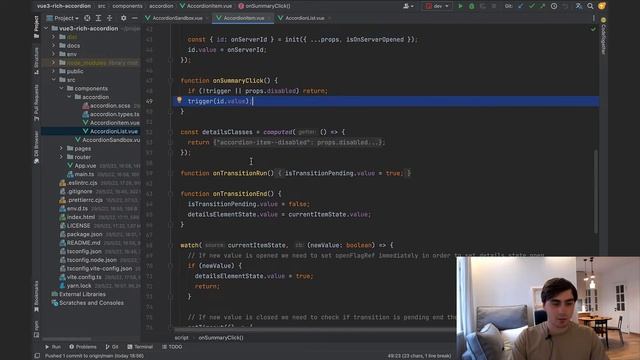Screen dimensions: 640x360
Task: Open Project panel settings gear
Action: click(123, 18)
